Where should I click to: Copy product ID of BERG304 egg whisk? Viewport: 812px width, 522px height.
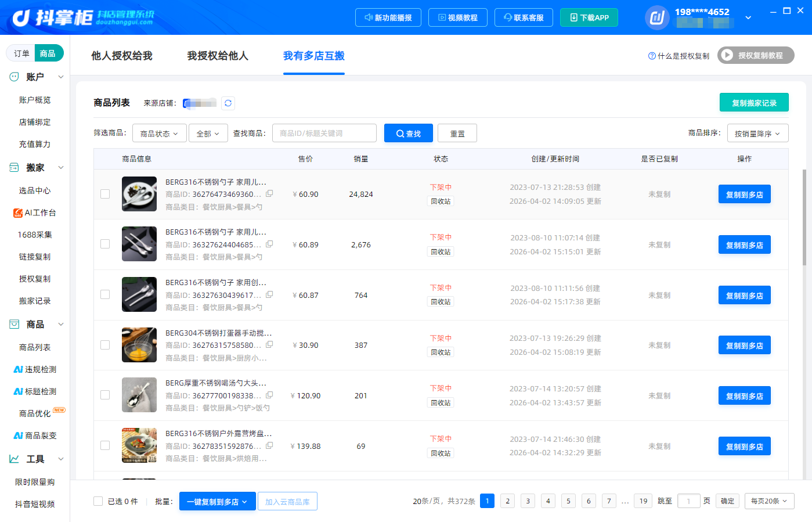click(x=269, y=345)
